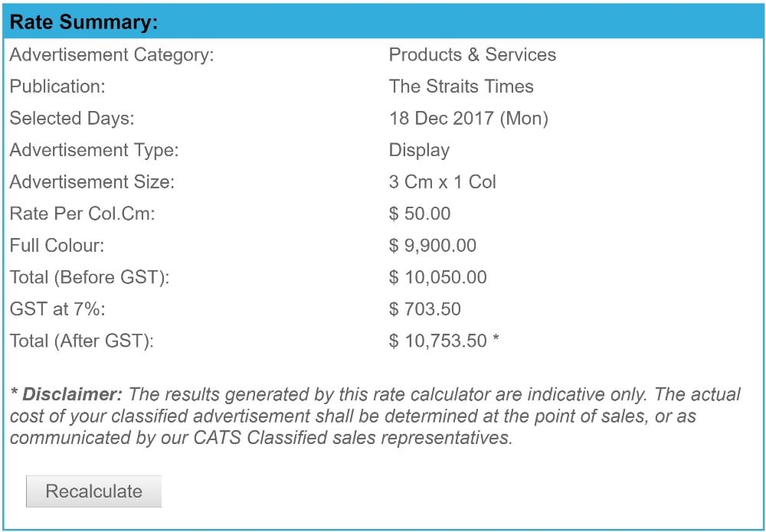
Task: Click the Rate Per Col.Cm label
Action: [x=82, y=214]
